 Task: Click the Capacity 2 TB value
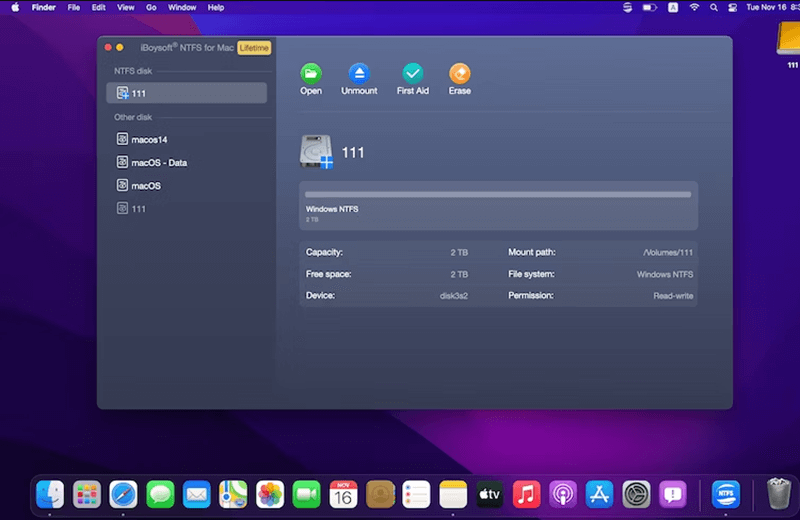(x=459, y=253)
